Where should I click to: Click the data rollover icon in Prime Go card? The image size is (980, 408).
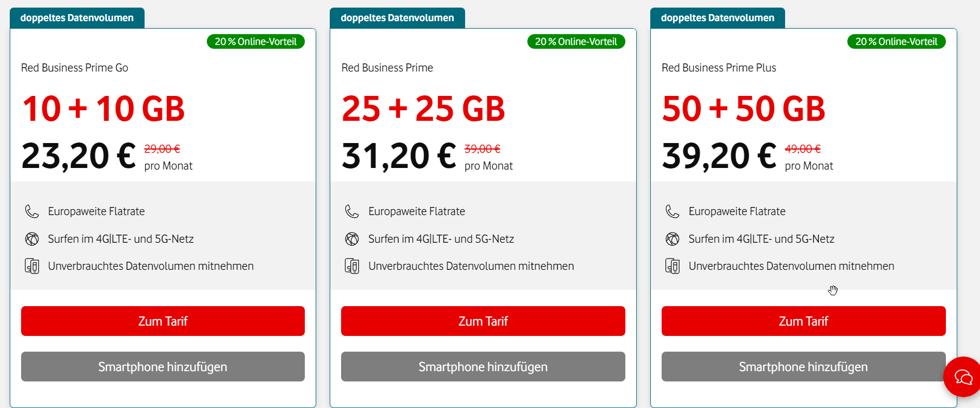[32, 266]
